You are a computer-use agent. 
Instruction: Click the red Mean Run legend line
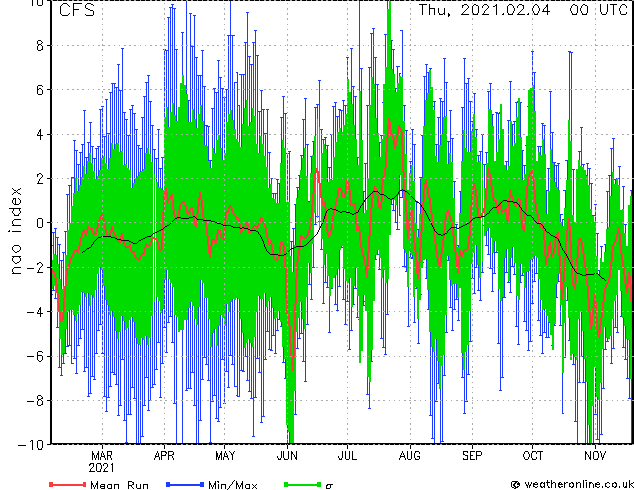tap(67, 484)
